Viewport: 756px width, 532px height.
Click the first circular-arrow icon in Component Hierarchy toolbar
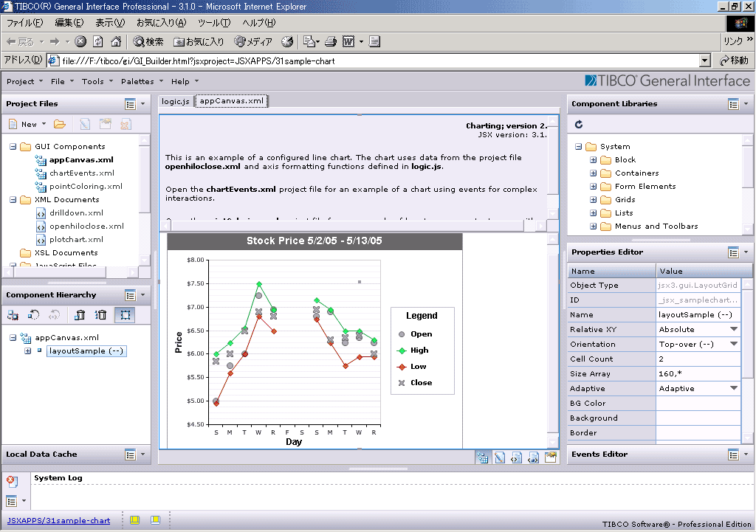click(x=33, y=315)
